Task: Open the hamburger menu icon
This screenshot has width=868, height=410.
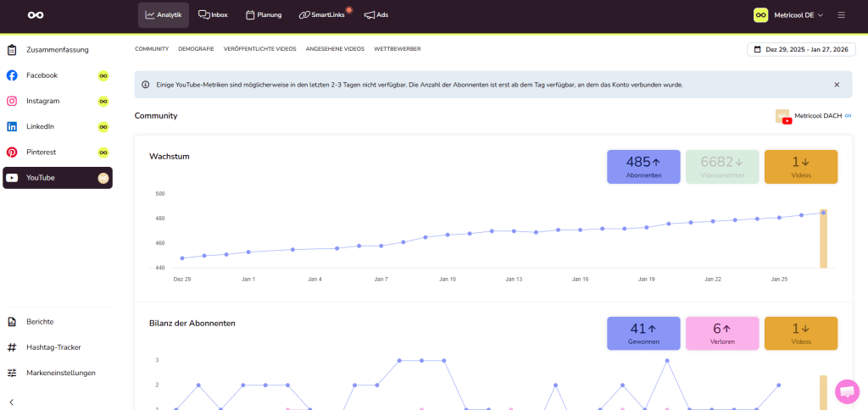Action: (841, 15)
